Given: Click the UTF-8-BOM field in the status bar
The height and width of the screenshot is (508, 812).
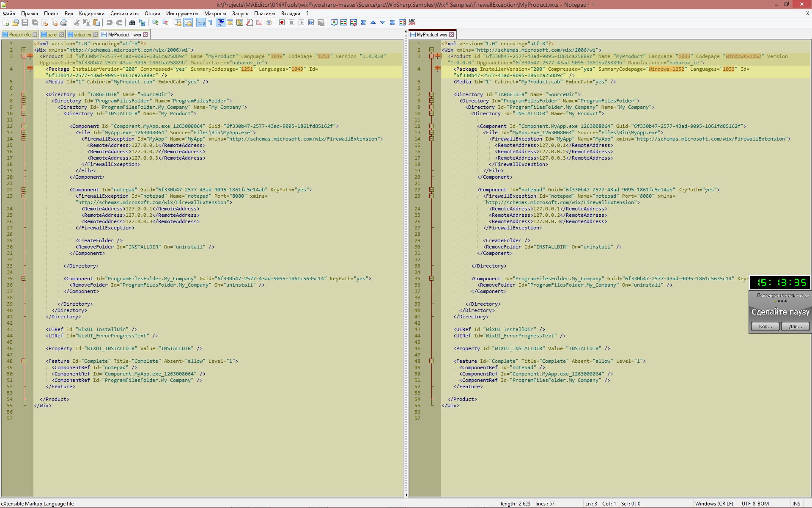Looking at the screenshot, I should click(754, 503).
